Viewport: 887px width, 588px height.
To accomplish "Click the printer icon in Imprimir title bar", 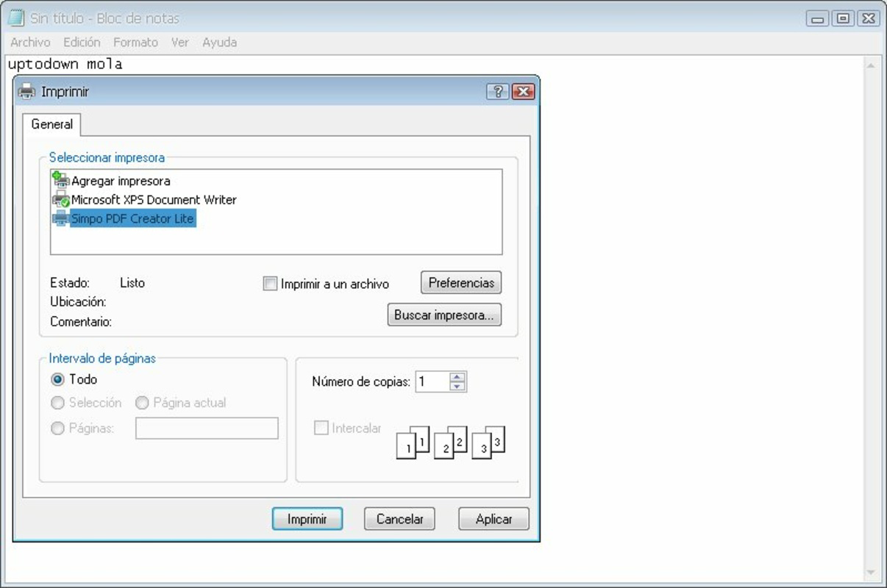I will (26, 91).
